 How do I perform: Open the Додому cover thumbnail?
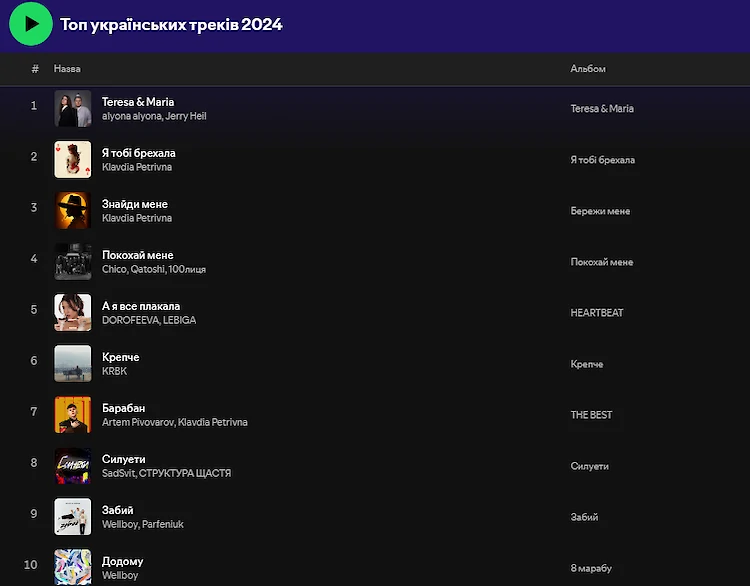click(x=73, y=567)
